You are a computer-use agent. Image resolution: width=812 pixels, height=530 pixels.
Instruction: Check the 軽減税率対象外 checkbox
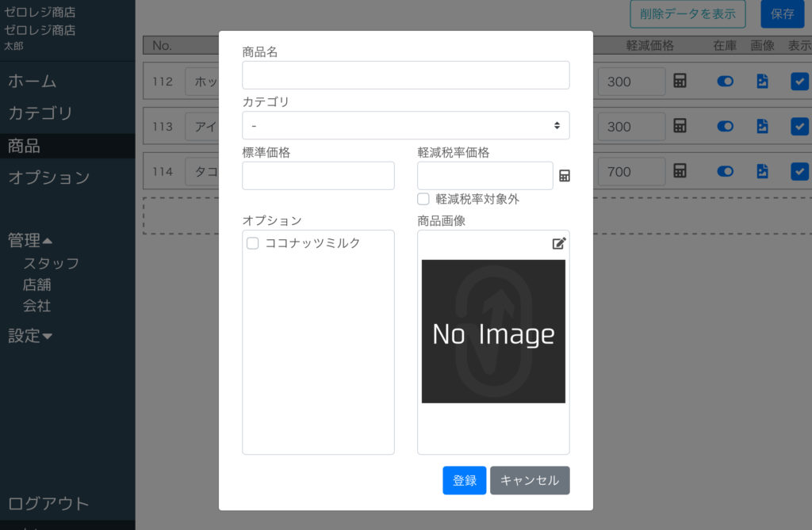click(423, 199)
